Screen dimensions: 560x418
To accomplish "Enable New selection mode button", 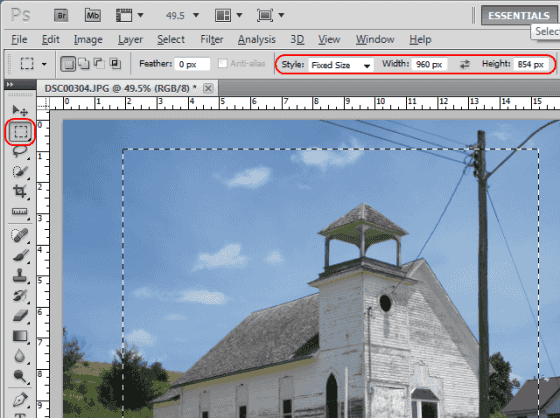I will point(68,64).
